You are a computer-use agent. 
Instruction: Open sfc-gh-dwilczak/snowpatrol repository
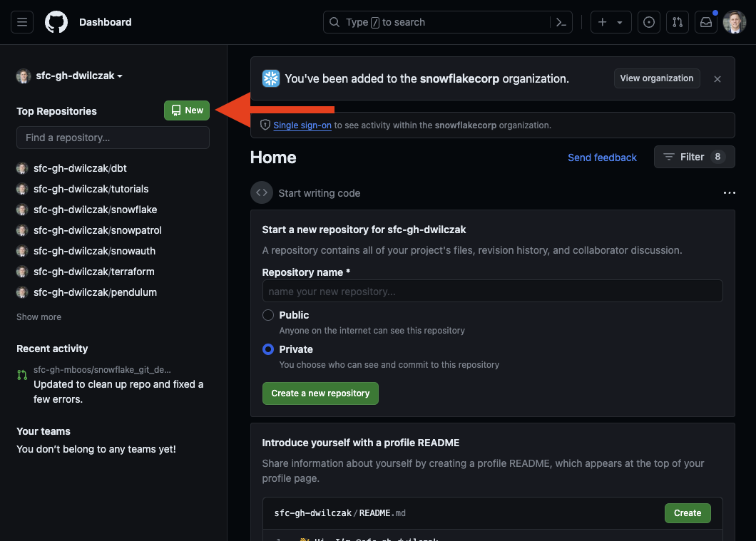98,230
